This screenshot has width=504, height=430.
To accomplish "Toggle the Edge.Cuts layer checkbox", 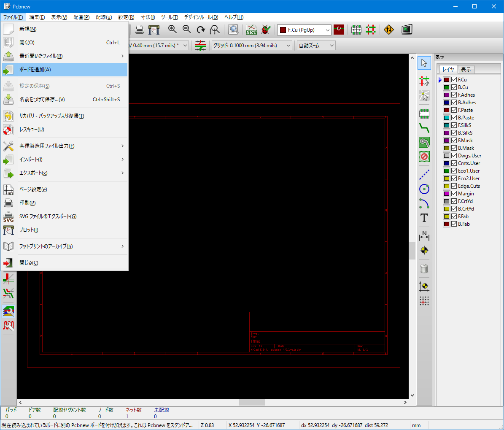I will (x=454, y=186).
